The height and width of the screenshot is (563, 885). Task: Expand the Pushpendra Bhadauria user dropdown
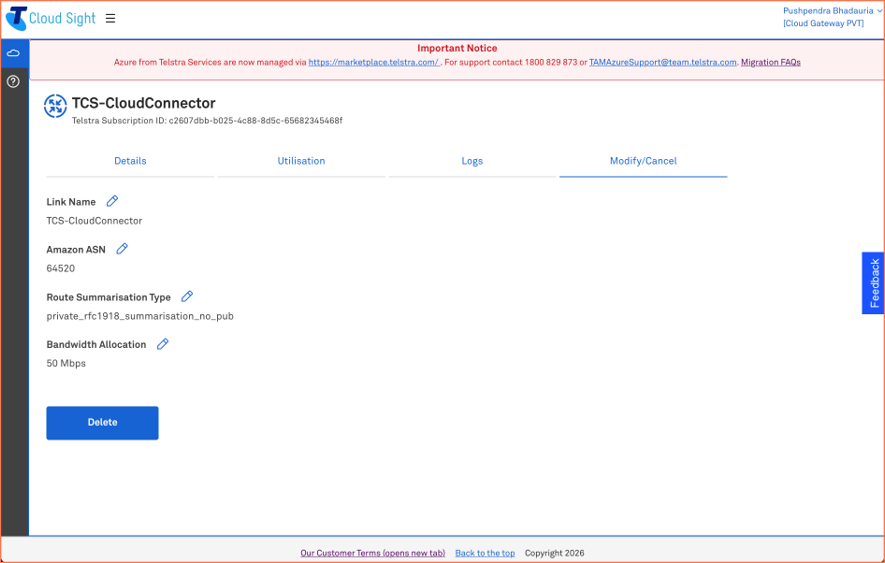pyautogui.click(x=832, y=11)
